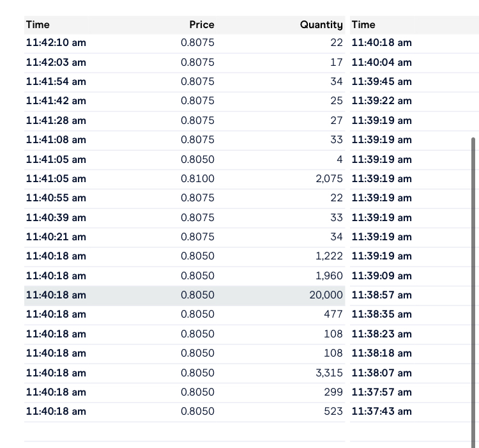The width and height of the screenshot is (479, 448).
Task: Click the Price column header
Action: coord(202,25)
